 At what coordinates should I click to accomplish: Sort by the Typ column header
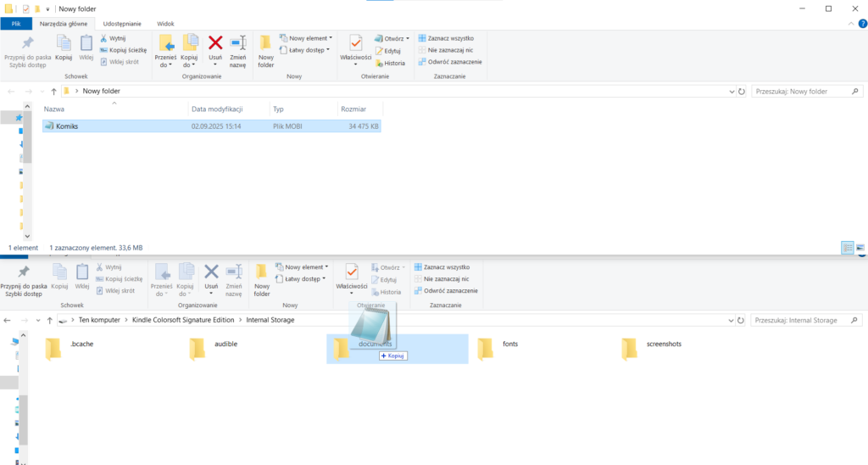pos(303,109)
